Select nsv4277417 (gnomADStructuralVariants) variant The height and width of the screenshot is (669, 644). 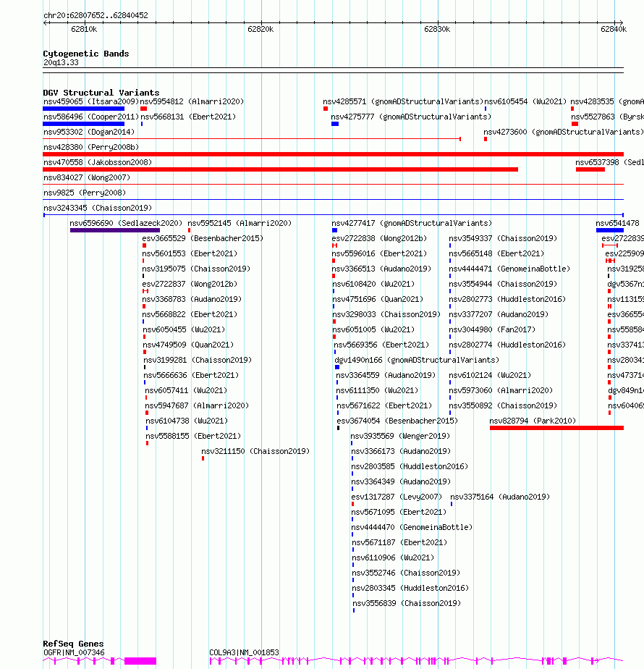tap(412, 223)
